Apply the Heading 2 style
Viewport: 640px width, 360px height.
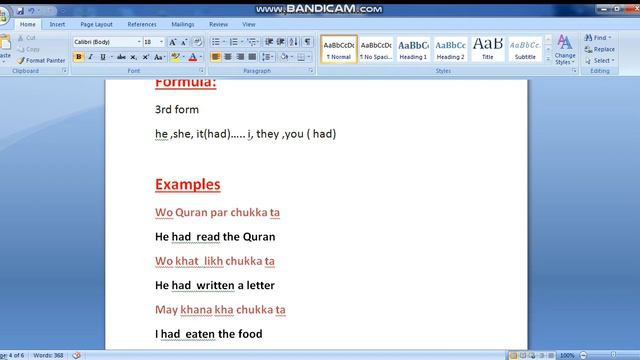(x=451, y=49)
